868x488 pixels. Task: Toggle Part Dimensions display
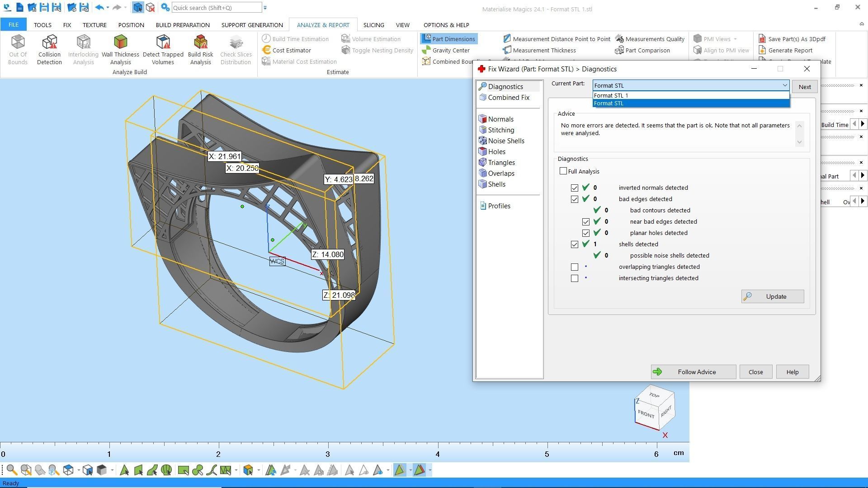448,39
